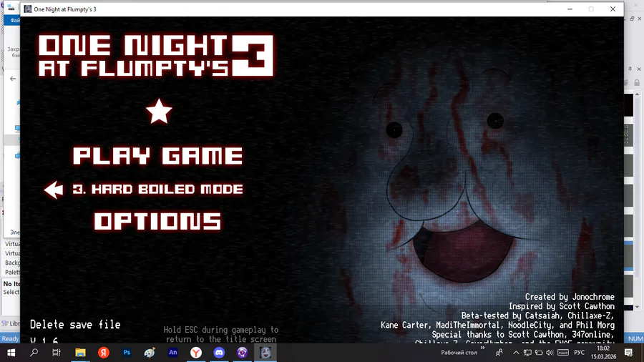Click the Рабочий стол taskbar toolbar label
The image size is (644, 362).
(x=459, y=353)
